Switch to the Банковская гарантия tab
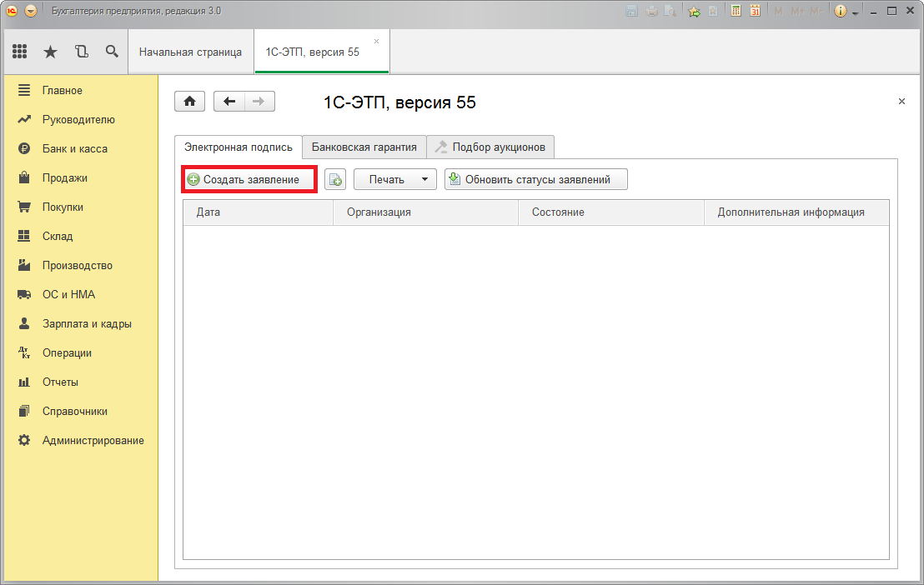This screenshot has width=924, height=585. coord(364,147)
